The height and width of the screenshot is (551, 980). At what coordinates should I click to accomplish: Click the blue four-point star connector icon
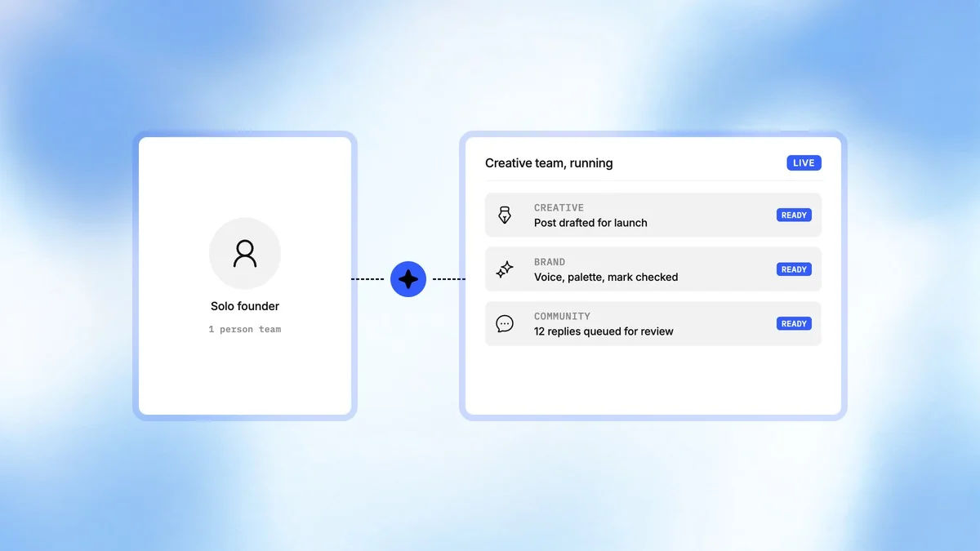point(408,279)
